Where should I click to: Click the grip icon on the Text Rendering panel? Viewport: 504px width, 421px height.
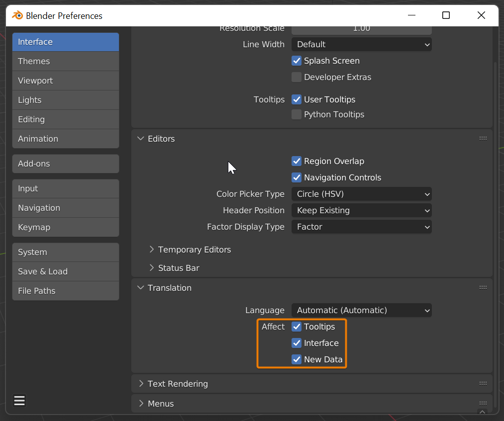pos(483,383)
